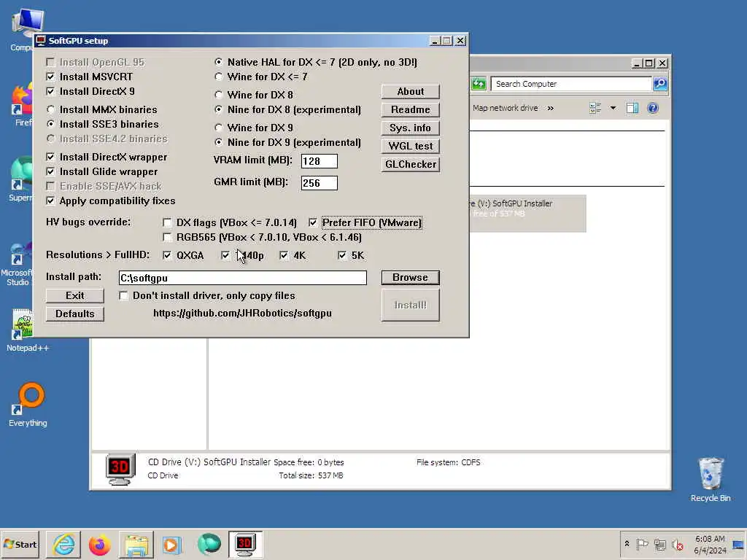747x560 pixels.
Task: Click Browse for install path
Action: (410, 278)
